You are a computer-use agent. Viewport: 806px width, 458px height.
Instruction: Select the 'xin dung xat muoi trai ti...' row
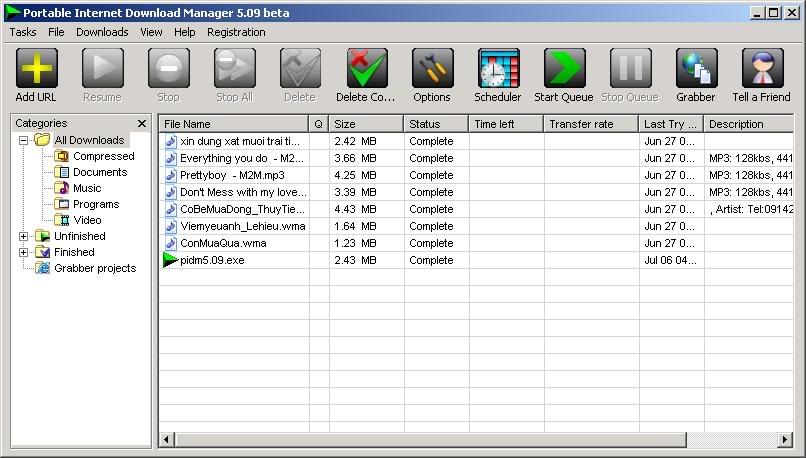point(476,141)
